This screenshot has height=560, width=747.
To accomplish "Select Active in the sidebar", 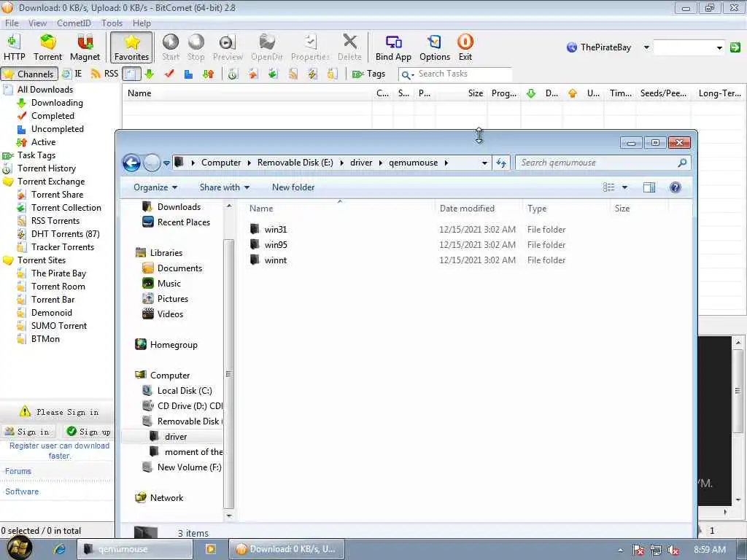I will click(43, 142).
